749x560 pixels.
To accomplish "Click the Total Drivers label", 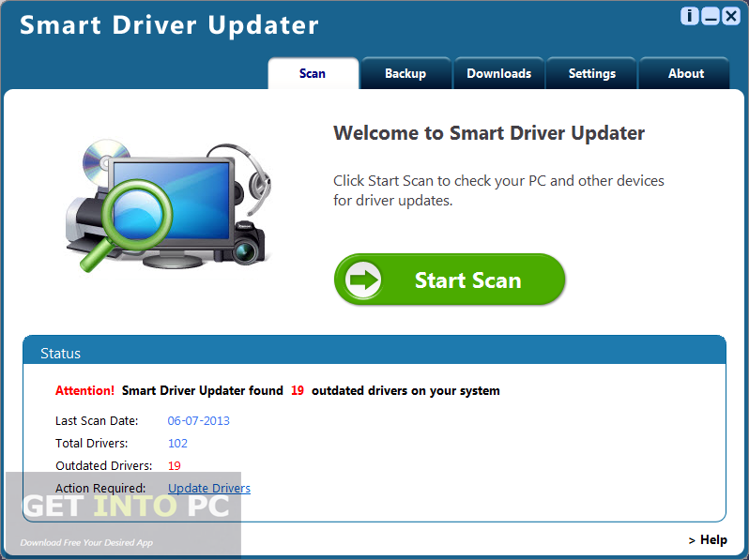I will click(91, 443).
